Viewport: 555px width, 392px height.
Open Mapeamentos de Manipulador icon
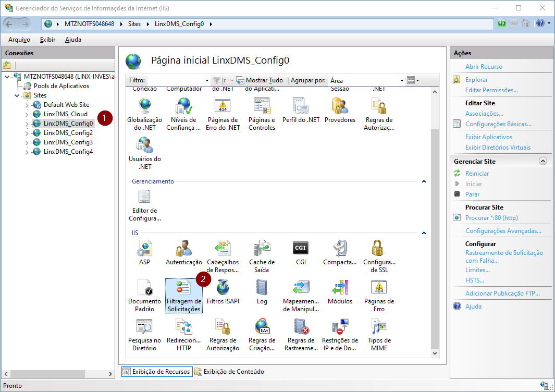301,296
